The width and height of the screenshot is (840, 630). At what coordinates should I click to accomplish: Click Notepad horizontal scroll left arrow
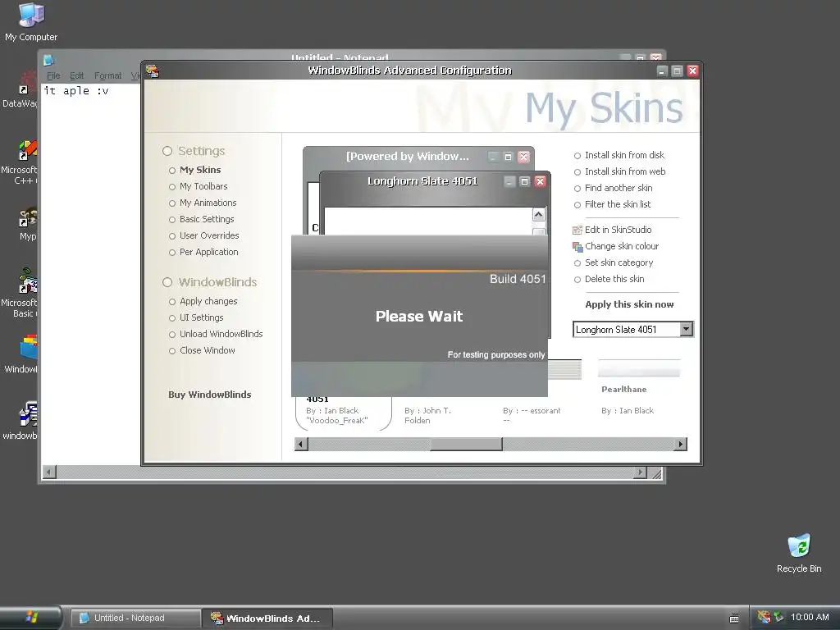tap(48, 472)
